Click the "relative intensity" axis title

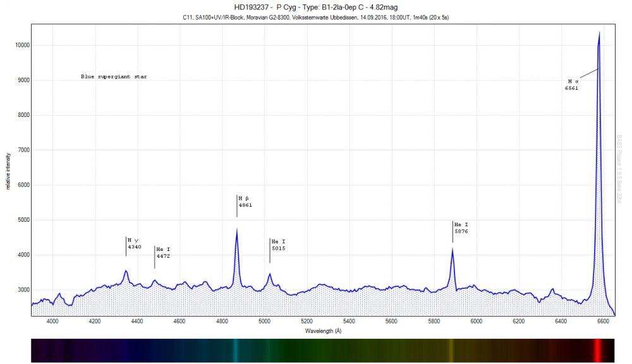click(8, 171)
